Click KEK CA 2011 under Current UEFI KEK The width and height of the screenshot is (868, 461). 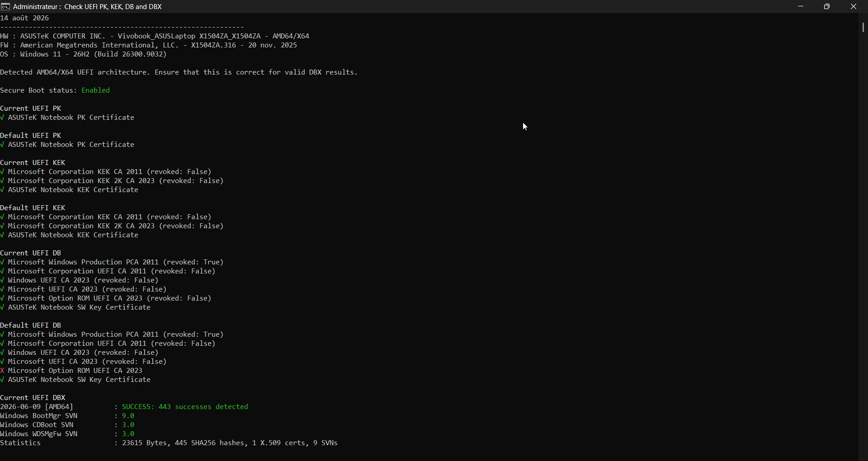tap(106, 172)
